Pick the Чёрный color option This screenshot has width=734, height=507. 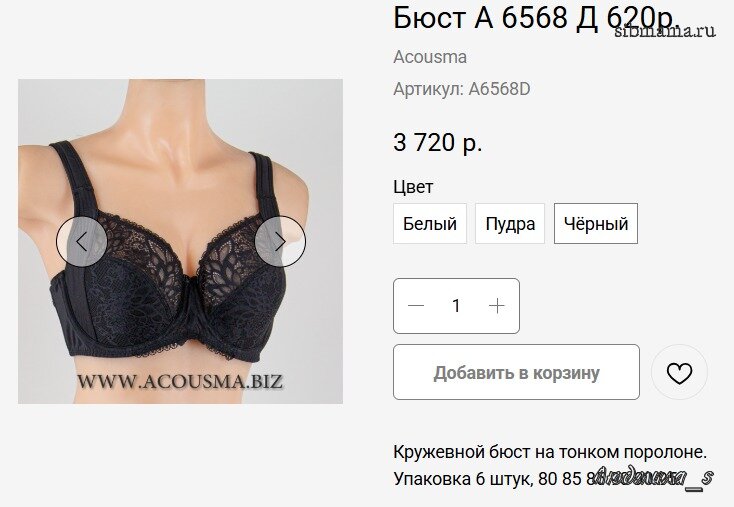[595, 224]
